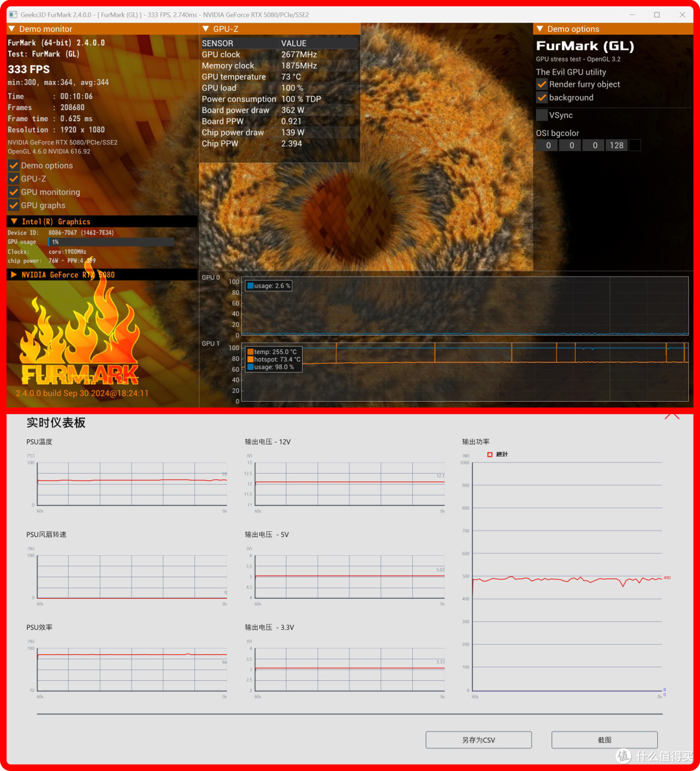The image size is (700, 771).
Task: Click the VALUE column header
Action: click(294, 44)
